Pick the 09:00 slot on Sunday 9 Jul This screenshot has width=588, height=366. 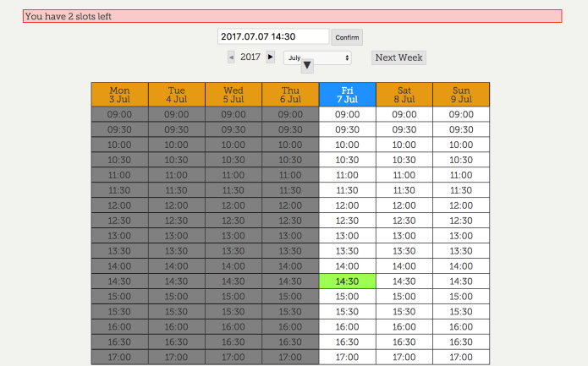[x=461, y=115]
